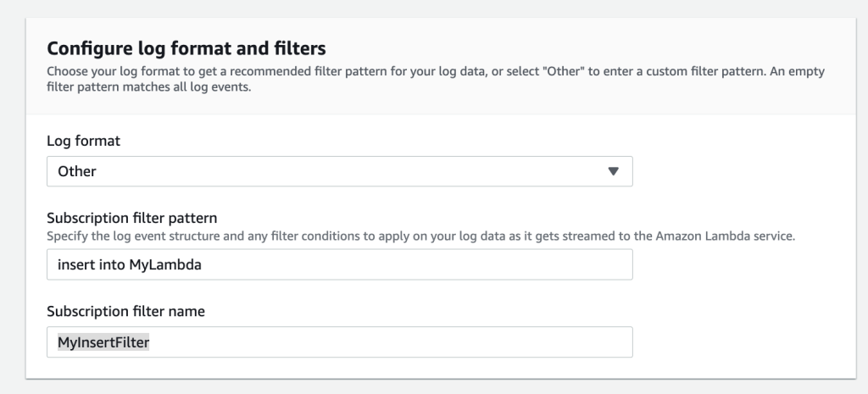Select the "Other" value shown in Log format
Screen dimensions: 868x394
point(77,171)
